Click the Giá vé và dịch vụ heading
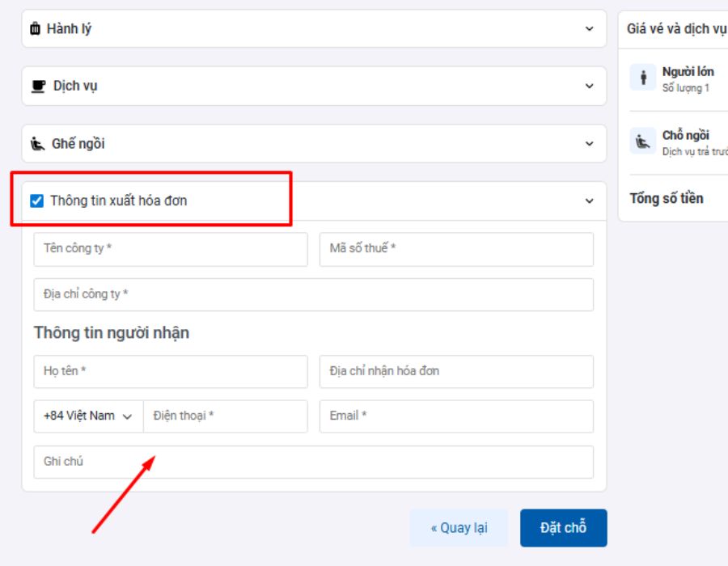Screen dimensions: 728x566 pos(677,29)
